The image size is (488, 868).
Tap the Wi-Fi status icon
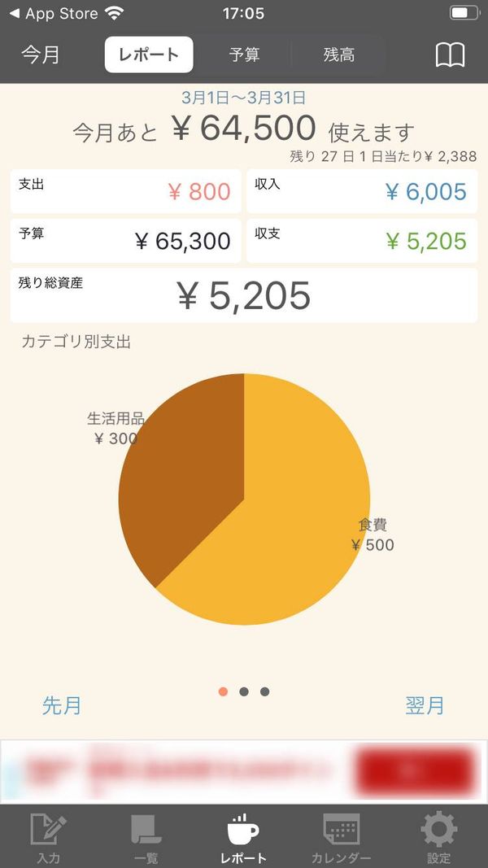coord(115,13)
